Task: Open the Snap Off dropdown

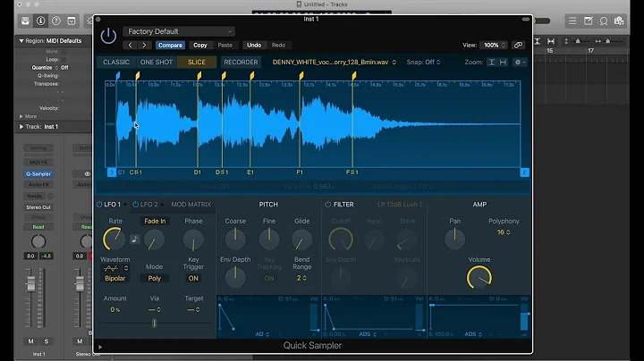Action: 433,62
